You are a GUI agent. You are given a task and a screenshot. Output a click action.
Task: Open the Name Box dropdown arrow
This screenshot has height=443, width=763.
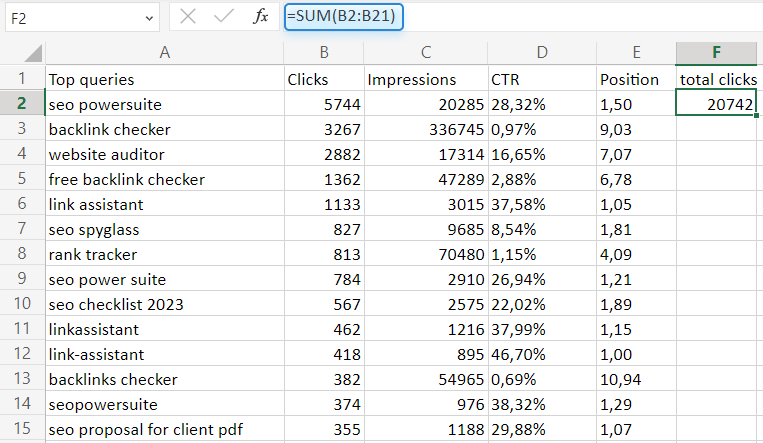click(149, 18)
